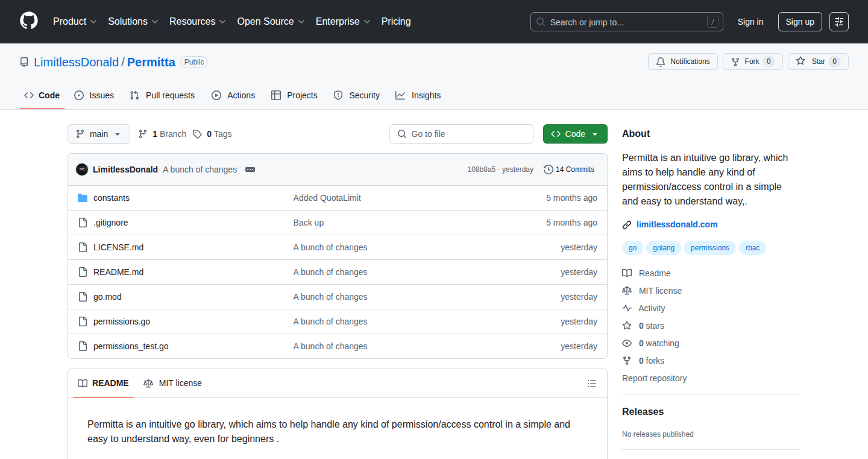
Task: Open the Releases heading link
Action: coord(643,412)
